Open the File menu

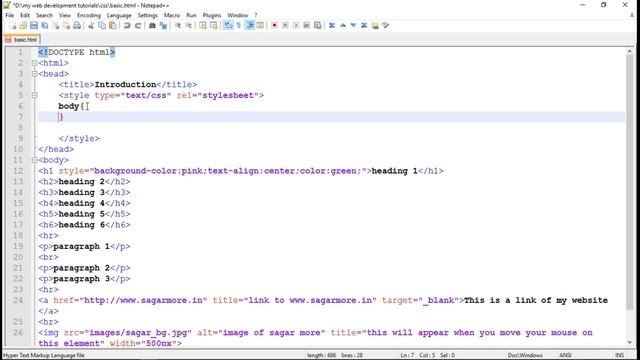click(x=10, y=15)
